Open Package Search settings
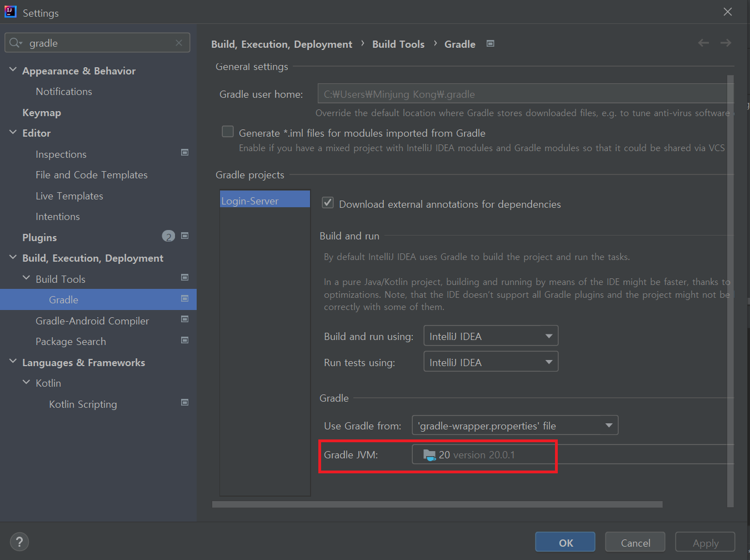This screenshot has width=750, height=560. click(71, 342)
